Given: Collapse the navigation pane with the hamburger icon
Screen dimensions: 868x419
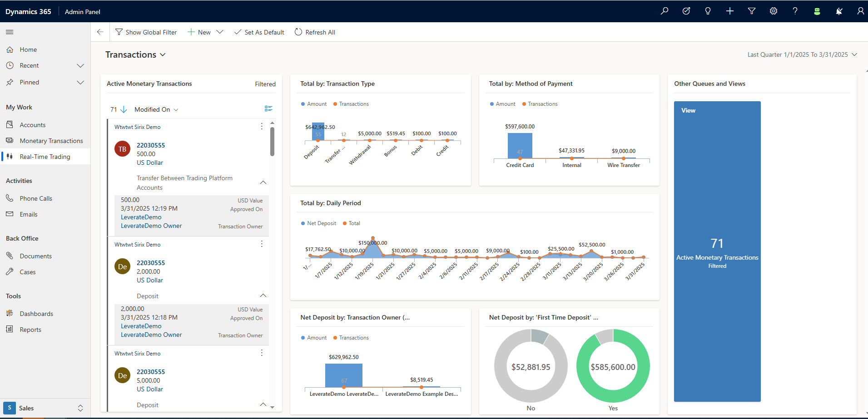Looking at the screenshot, I should coord(9,32).
